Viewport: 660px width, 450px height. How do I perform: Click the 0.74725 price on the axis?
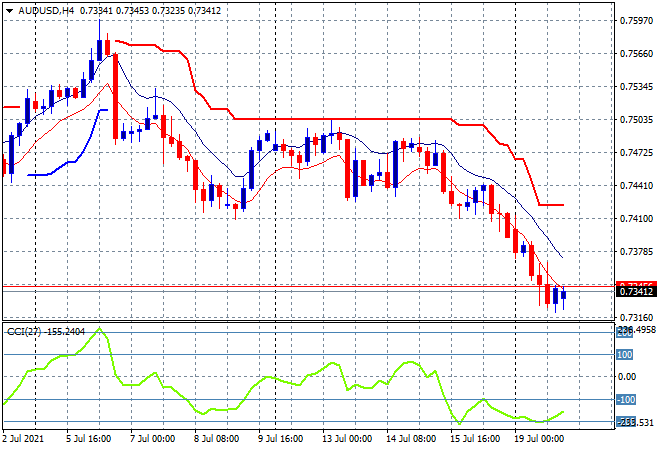(634, 153)
